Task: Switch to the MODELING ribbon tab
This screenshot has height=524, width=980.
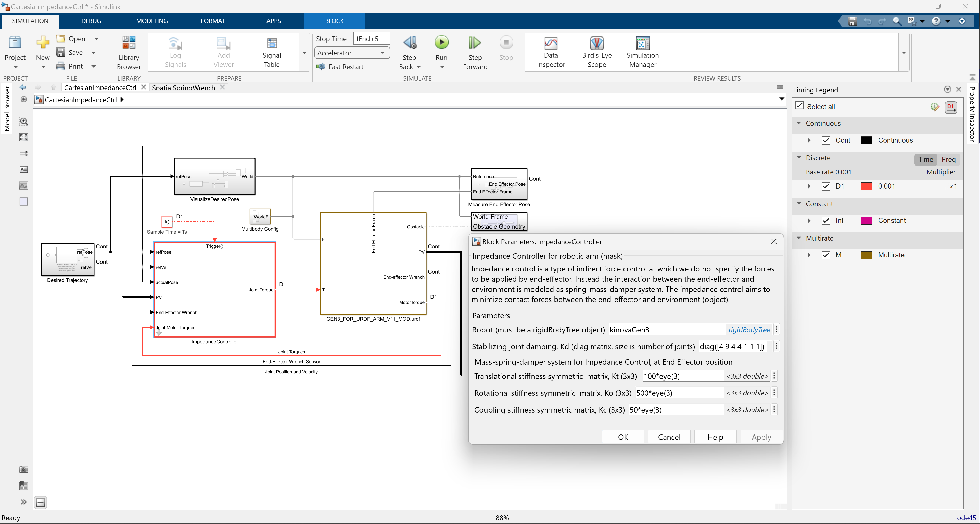Action: (152, 21)
